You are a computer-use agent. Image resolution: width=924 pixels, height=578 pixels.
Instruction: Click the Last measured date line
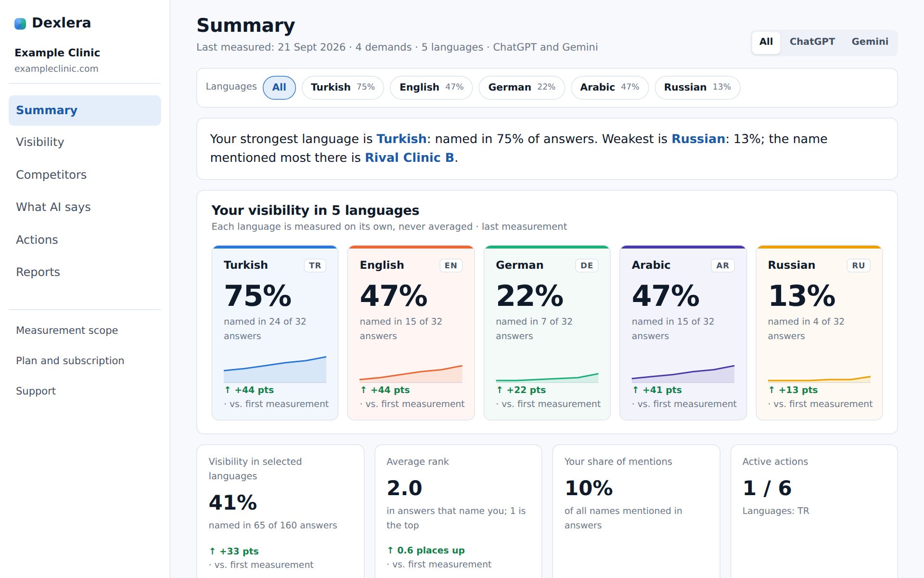pyautogui.click(x=397, y=47)
